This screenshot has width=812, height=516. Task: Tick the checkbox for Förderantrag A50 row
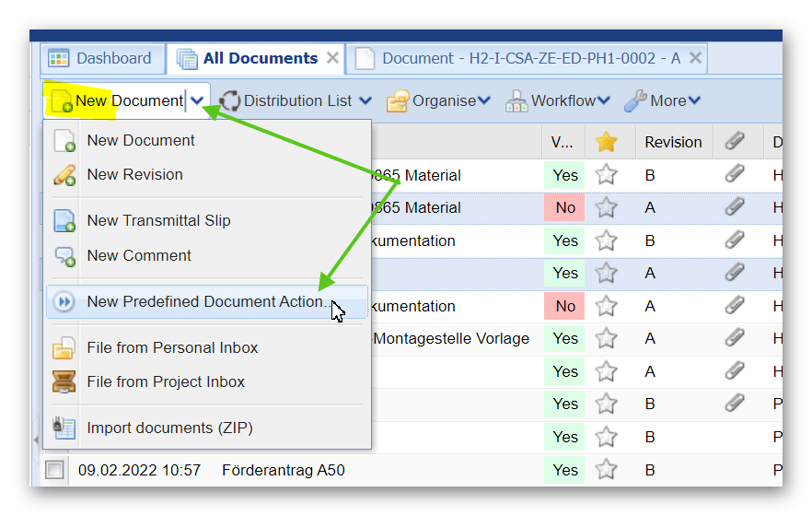54,470
